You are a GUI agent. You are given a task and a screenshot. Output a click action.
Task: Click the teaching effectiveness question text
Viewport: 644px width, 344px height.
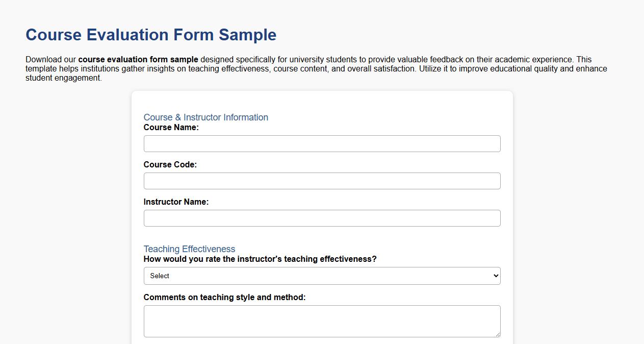(x=260, y=259)
